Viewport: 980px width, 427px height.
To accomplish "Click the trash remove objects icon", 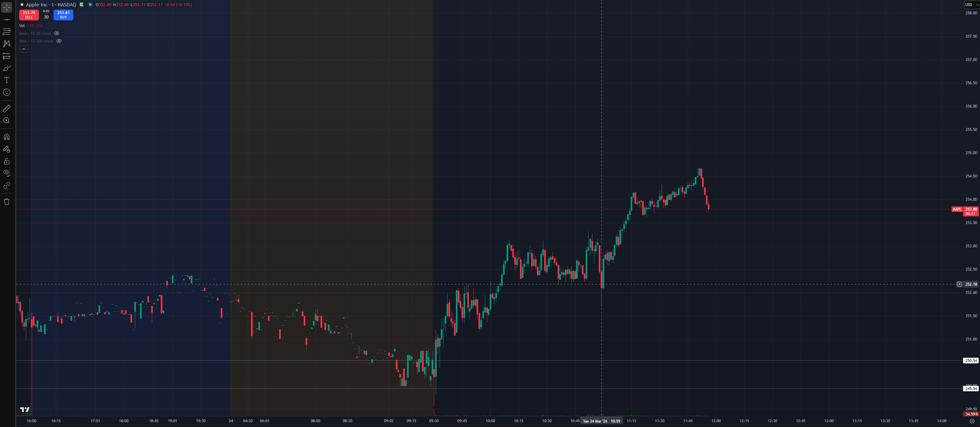I will (x=7, y=202).
